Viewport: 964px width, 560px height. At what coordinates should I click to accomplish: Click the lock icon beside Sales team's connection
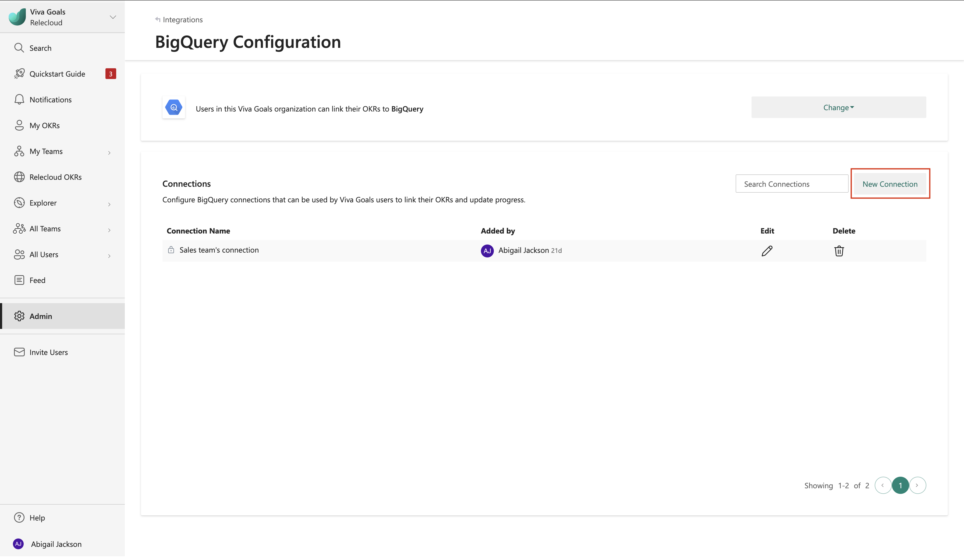click(x=171, y=250)
